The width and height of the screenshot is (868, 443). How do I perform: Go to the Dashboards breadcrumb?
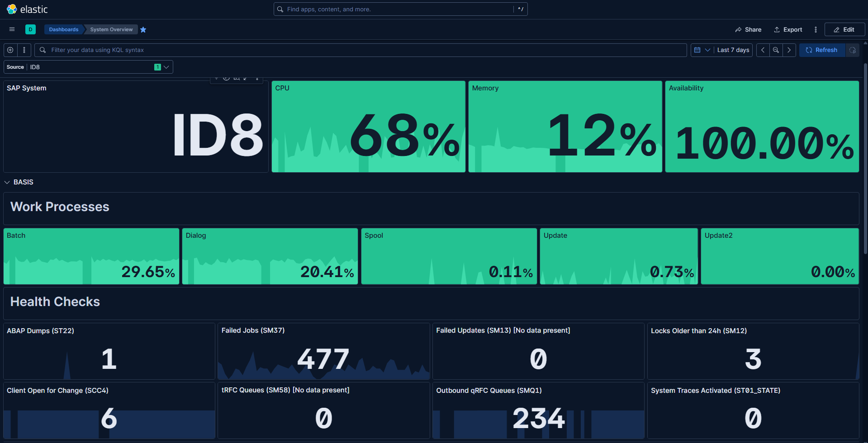[x=63, y=29]
